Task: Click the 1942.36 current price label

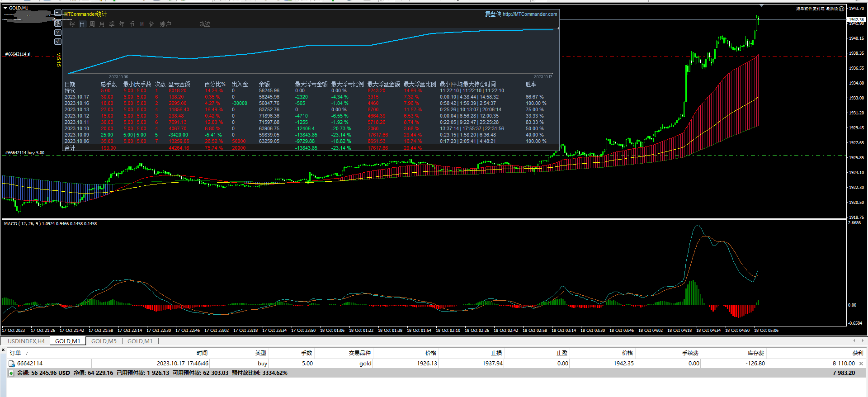Action: tap(856, 19)
